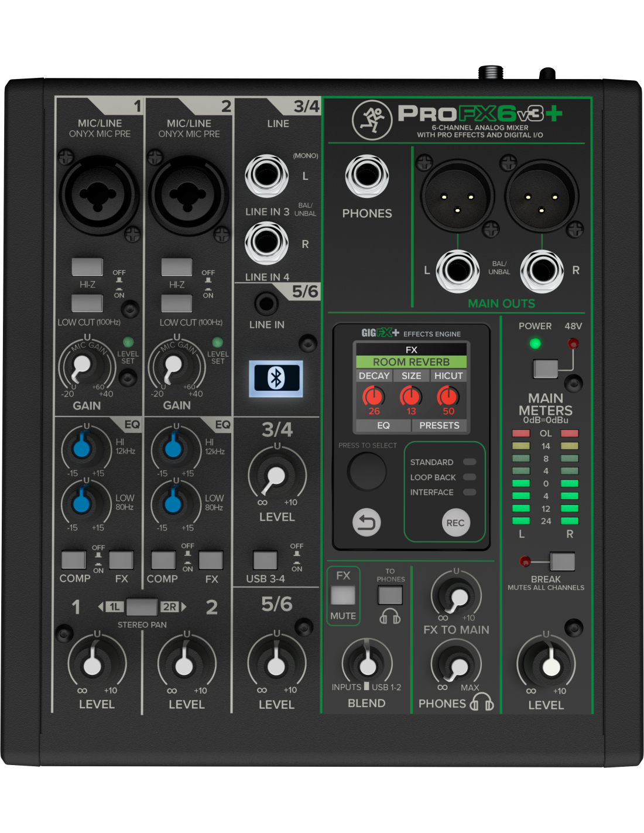Click the back arrow button under the encoder
This screenshot has width=644, height=833.
[x=366, y=523]
